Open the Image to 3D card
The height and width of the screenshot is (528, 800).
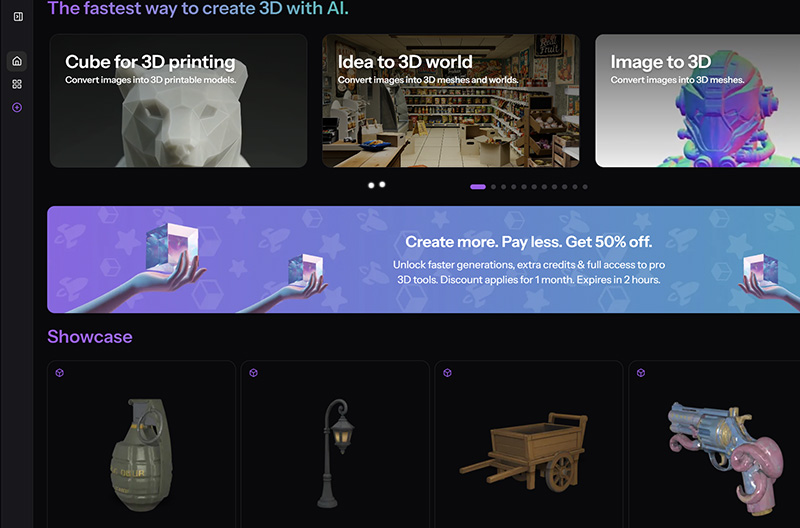pos(697,100)
